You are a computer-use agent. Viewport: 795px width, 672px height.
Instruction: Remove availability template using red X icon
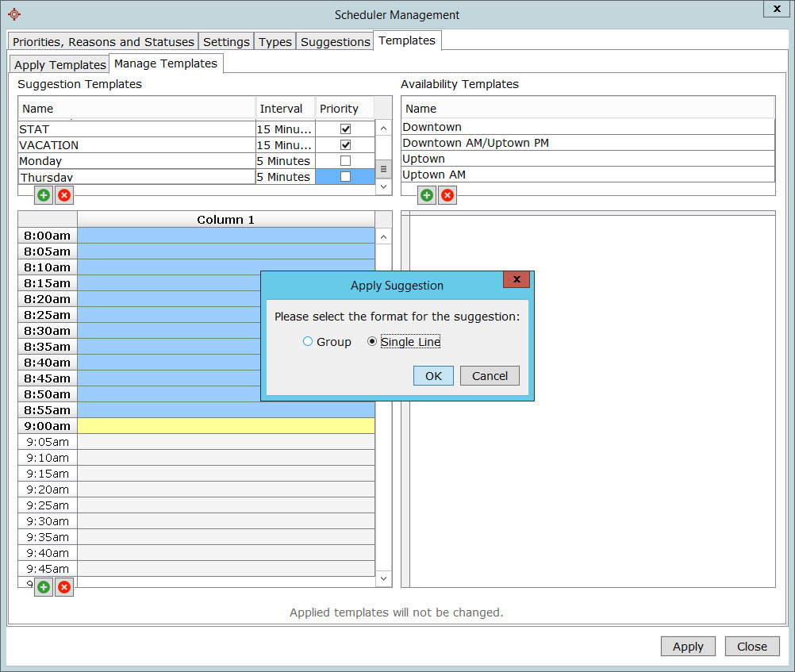(447, 195)
